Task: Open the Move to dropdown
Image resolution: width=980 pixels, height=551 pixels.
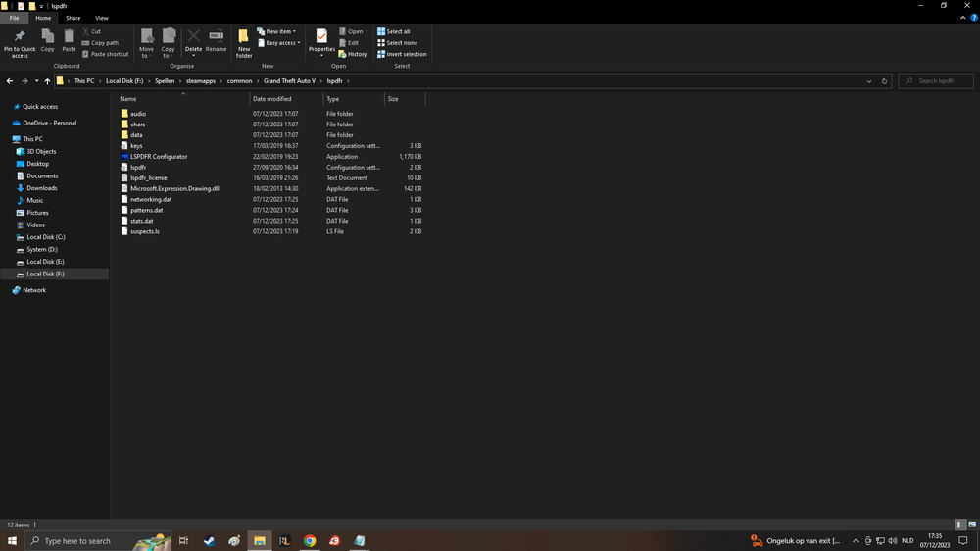Action: (x=146, y=43)
